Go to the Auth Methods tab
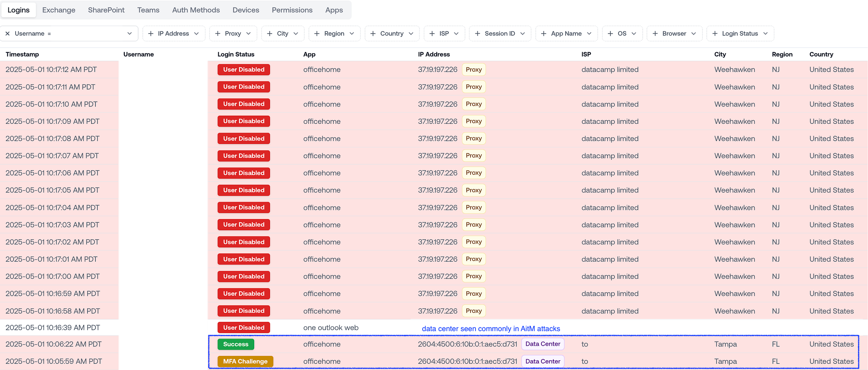This screenshot has height=370, width=868. [196, 10]
